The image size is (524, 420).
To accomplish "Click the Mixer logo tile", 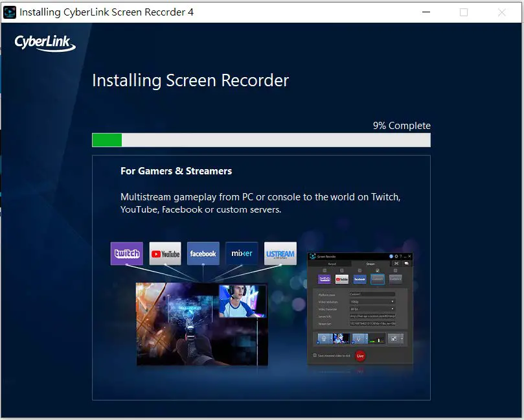I will coord(242,253).
